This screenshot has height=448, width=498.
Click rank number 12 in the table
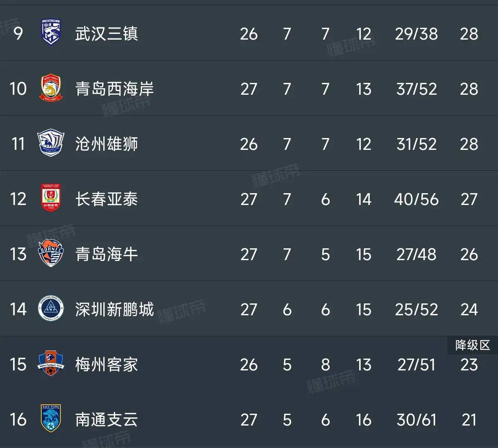18,199
